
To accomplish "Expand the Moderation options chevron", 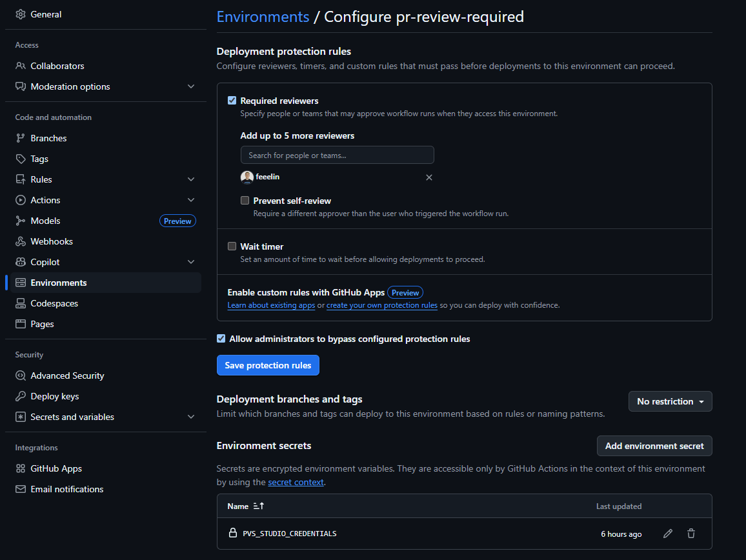I will click(x=191, y=86).
